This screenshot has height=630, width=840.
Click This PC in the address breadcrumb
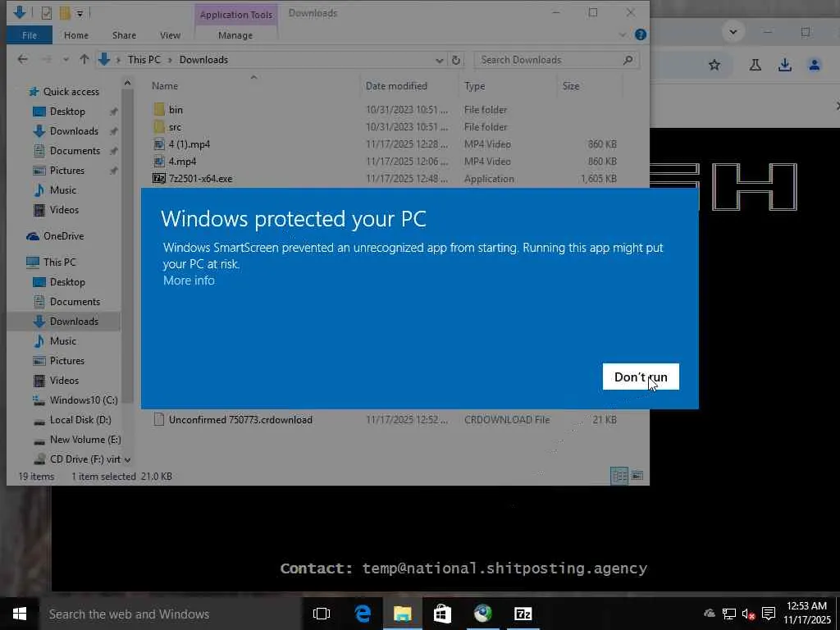point(144,59)
